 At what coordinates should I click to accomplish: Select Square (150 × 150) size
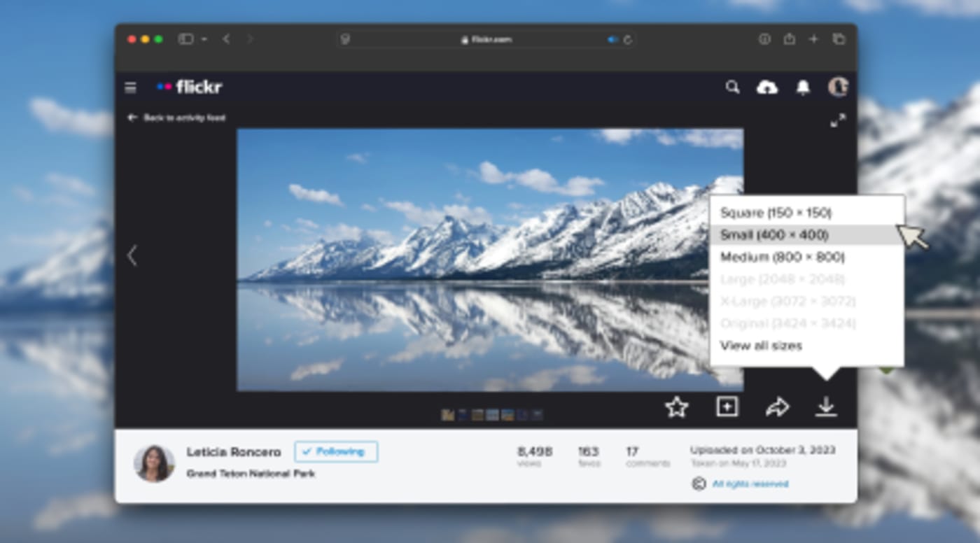coord(776,213)
